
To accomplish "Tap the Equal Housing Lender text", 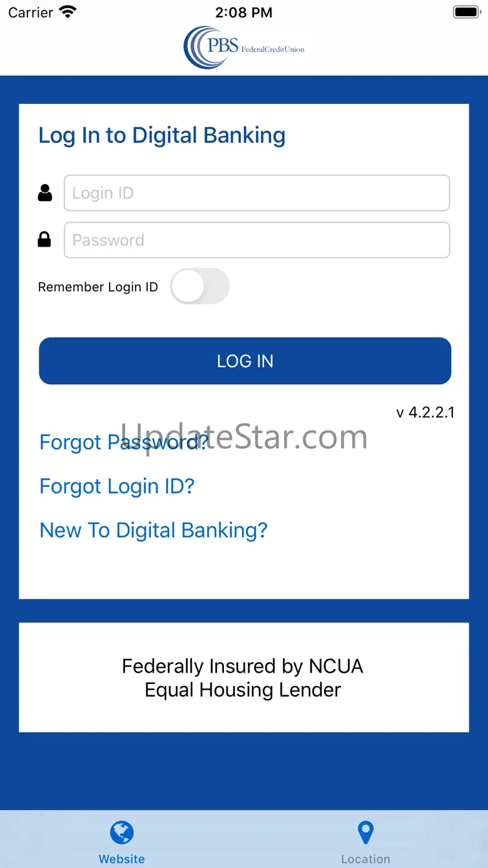I will [x=243, y=690].
